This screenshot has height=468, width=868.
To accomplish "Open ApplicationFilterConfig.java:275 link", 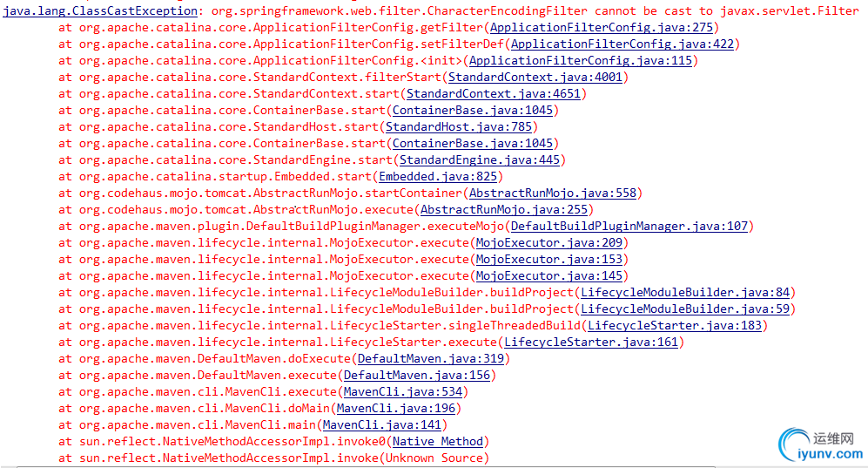I will pyautogui.click(x=602, y=27).
